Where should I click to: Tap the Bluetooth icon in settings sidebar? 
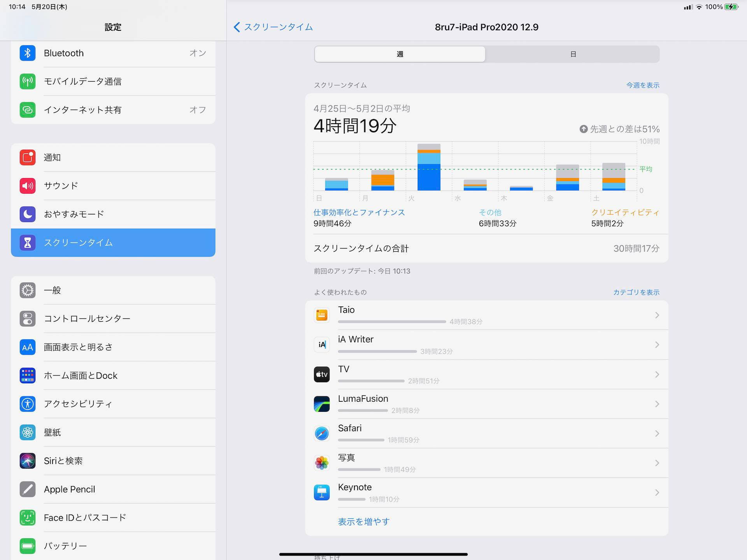pyautogui.click(x=28, y=53)
